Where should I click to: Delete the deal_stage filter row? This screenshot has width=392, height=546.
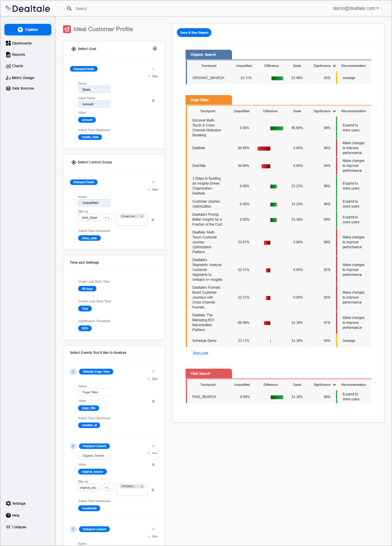pyautogui.click(x=153, y=220)
